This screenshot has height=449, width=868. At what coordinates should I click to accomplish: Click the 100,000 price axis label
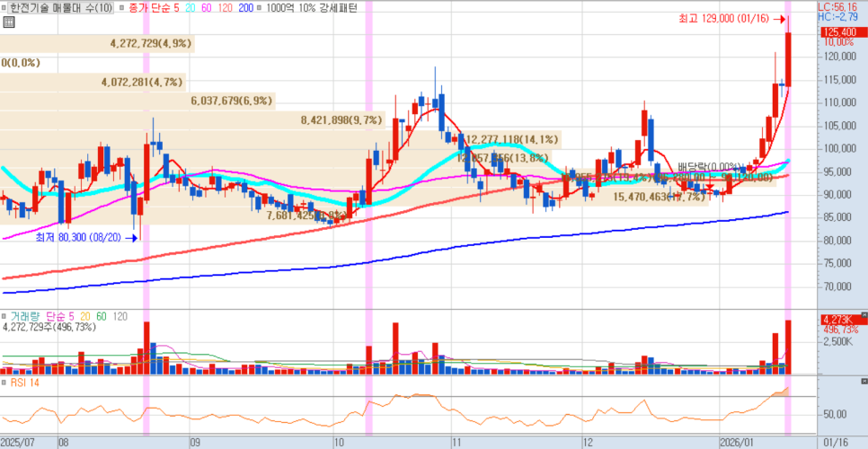(x=838, y=148)
